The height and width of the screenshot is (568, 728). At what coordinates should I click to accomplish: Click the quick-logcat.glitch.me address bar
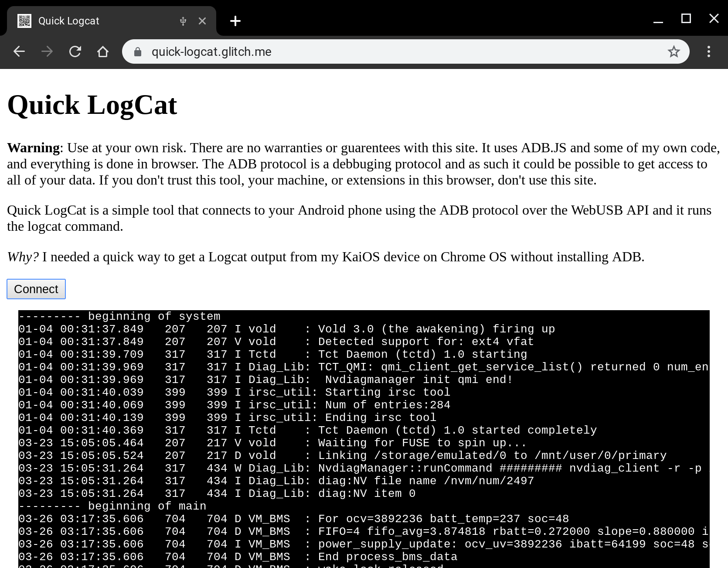click(x=305, y=51)
